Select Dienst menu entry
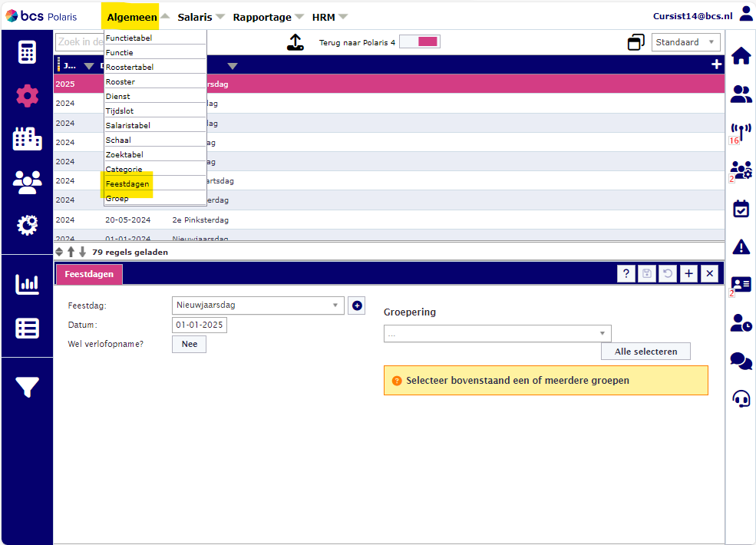 (x=155, y=96)
